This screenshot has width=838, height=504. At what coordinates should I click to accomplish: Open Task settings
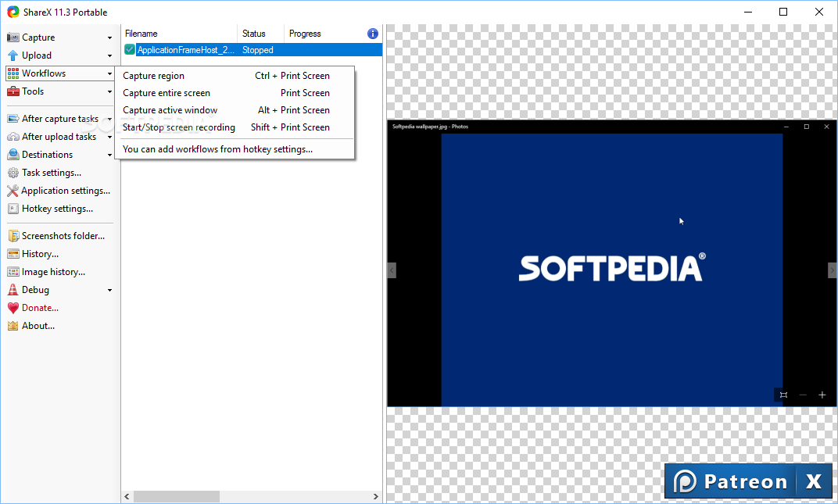coord(52,173)
